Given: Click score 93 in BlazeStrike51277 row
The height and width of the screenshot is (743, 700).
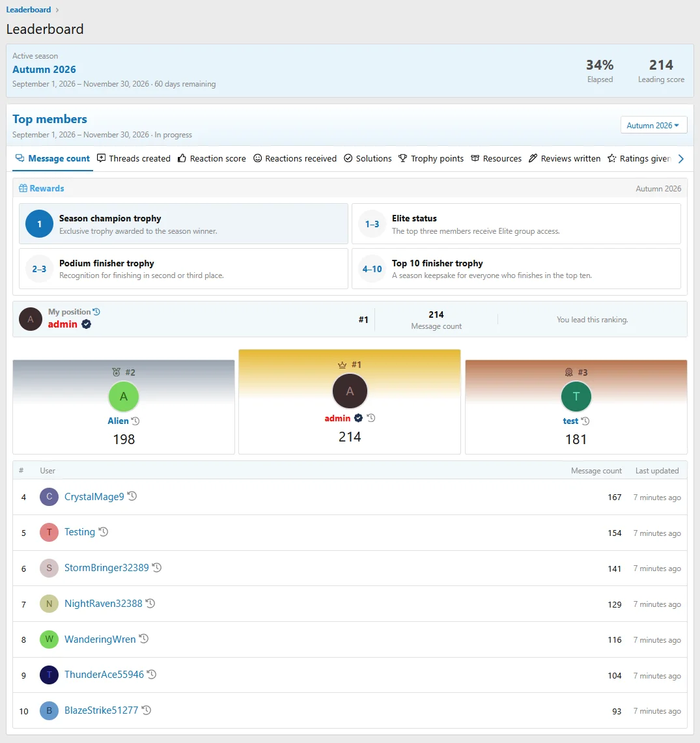Looking at the screenshot, I should (617, 711).
